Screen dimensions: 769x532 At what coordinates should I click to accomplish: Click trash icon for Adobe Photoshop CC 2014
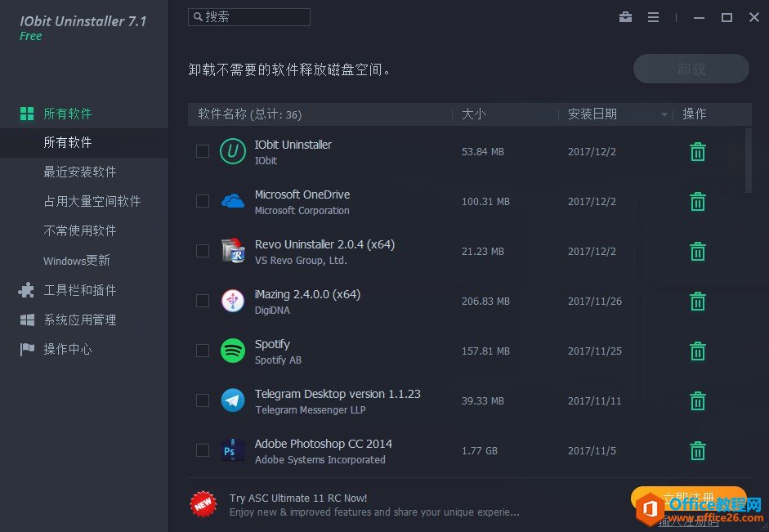(697, 450)
